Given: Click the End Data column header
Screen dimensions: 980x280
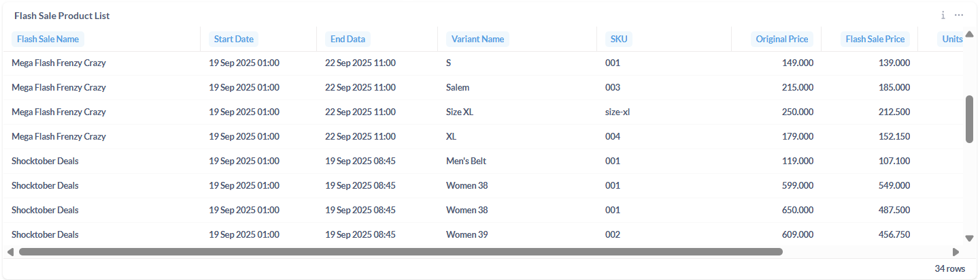Looking at the screenshot, I should (x=348, y=39).
